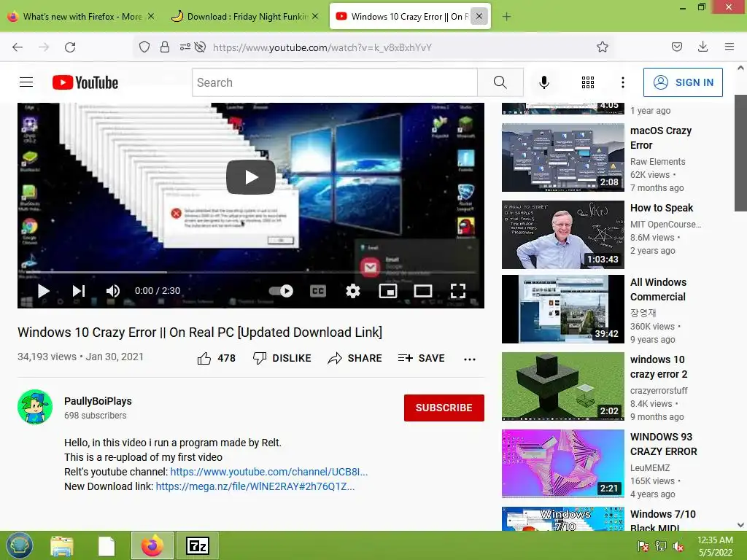Focus the YouTube search field

[x=335, y=82]
